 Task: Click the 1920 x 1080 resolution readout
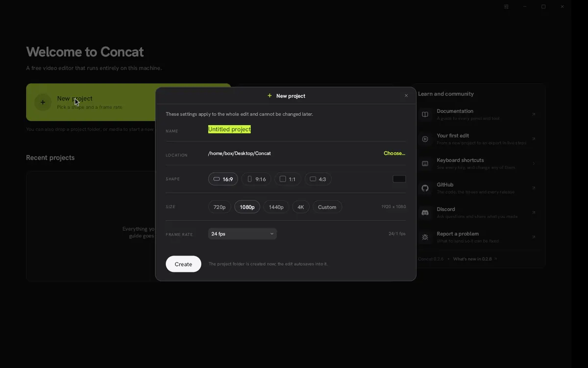click(393, 207)
